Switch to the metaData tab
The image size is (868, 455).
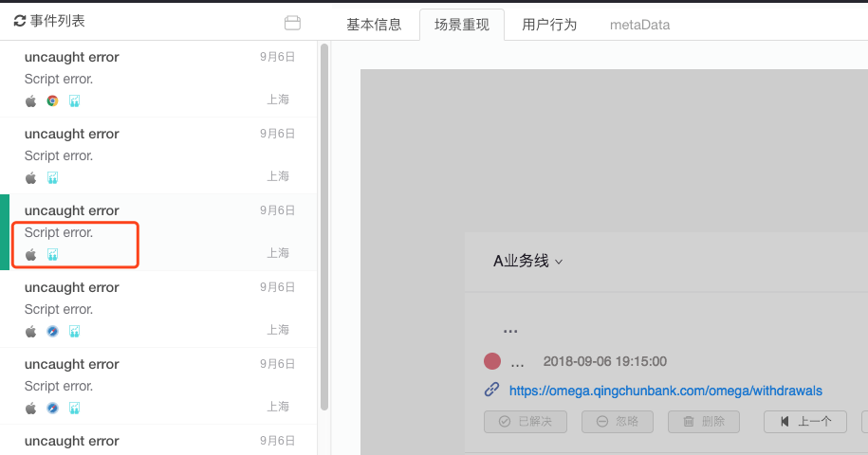[x=639, y=25]
